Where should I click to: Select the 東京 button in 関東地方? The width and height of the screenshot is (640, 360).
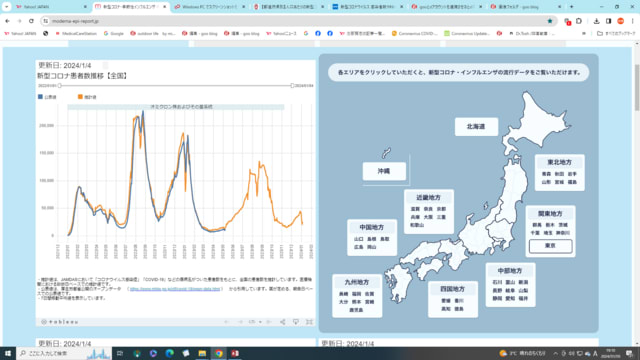click(550, 246)
